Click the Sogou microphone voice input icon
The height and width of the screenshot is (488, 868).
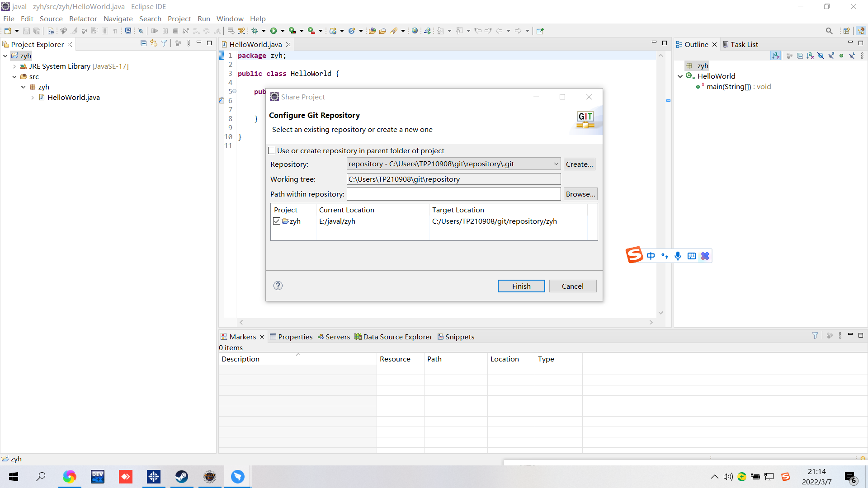[x=678, y=256]
